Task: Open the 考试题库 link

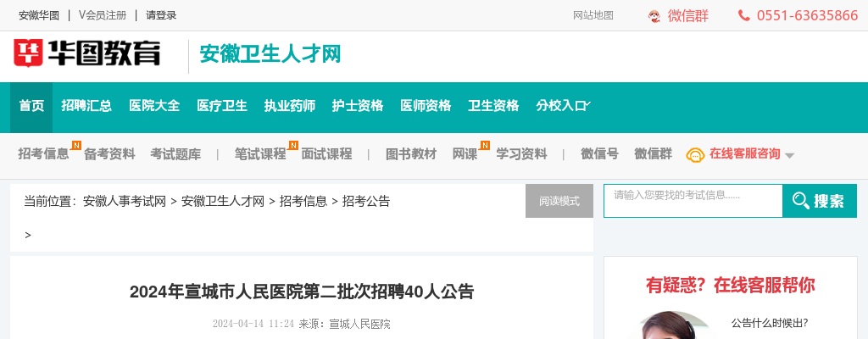Action: click(x=175, y=154)
